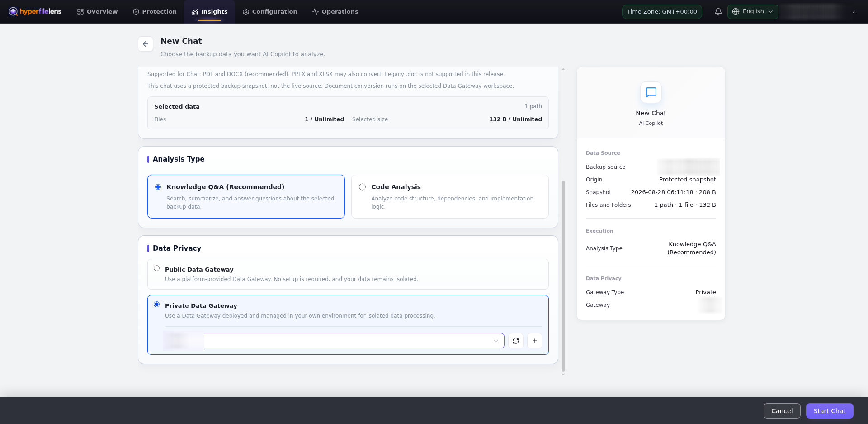Click the form's vertical scrollbar

coord(563,276)
